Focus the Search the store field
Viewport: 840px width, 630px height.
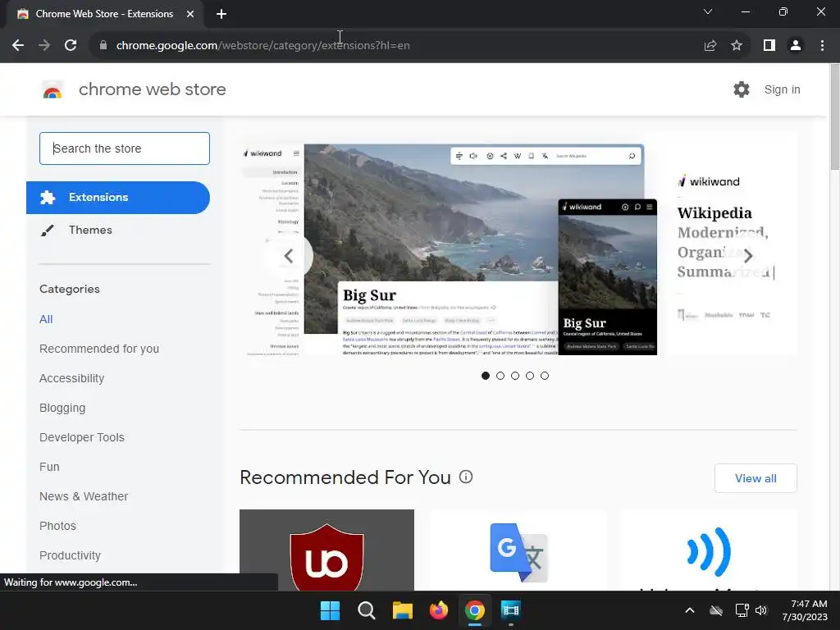pos(125,148)
